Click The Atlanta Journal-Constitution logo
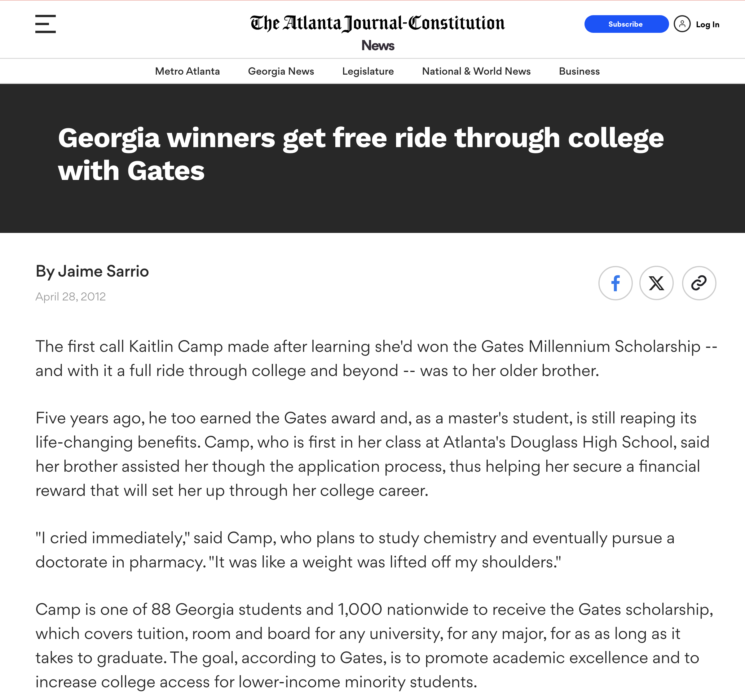Image resolution: width=745 pixels, height=700 pixels. (x=377, y=23)
